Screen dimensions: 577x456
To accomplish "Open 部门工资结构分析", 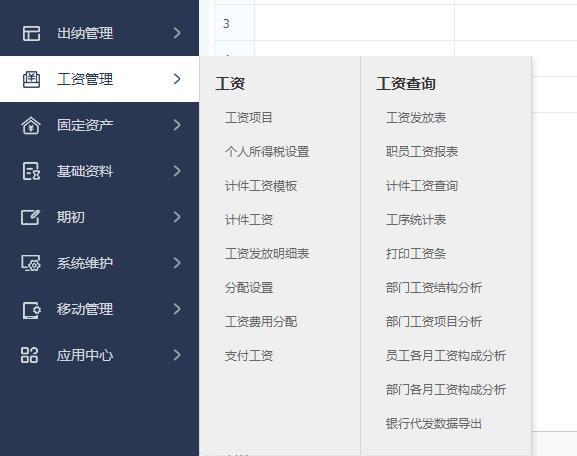I will 434,288.
